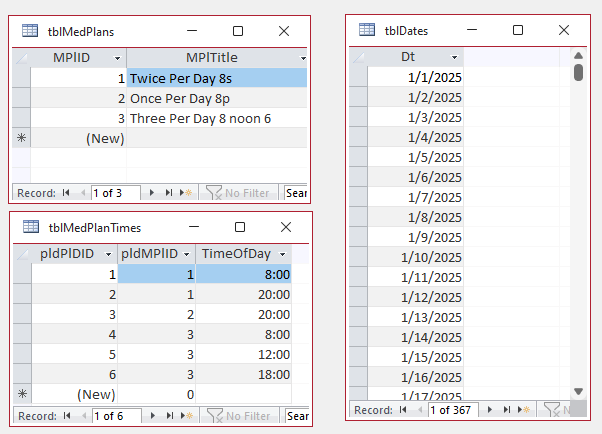Click tblDates scrollbar up arrow
Viewport: 602px width, 434px height.
click(578, 56)
